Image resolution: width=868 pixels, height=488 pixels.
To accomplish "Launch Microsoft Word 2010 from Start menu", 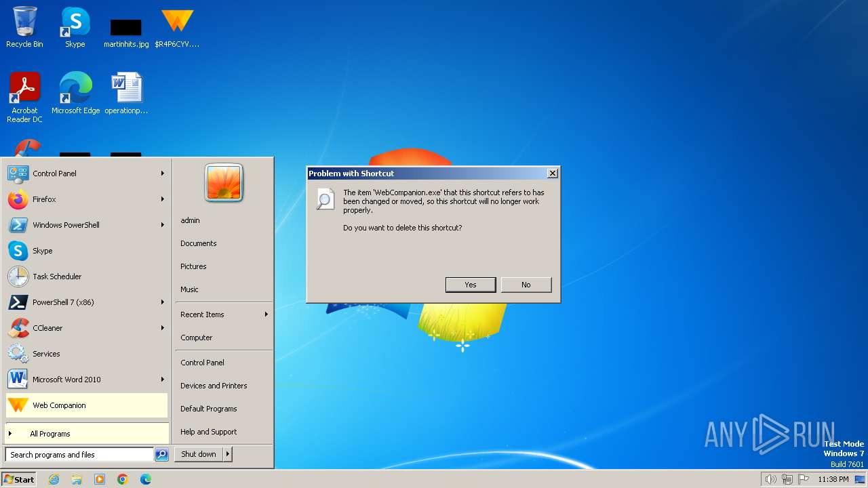I will (x=87, y=380).
